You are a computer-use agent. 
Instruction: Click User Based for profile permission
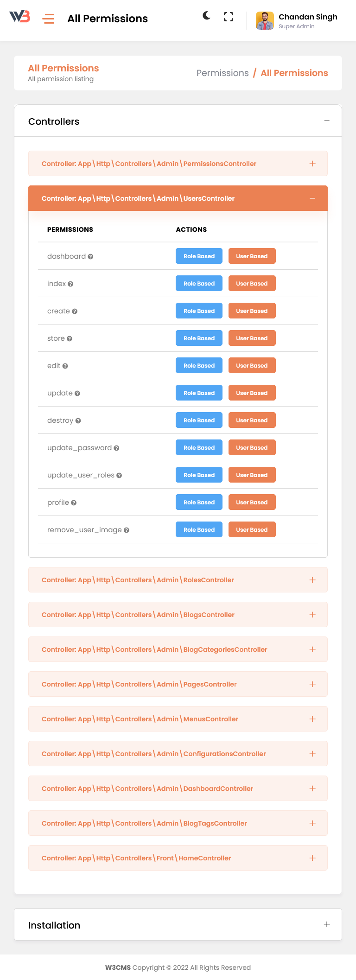[x=252, y=503]
